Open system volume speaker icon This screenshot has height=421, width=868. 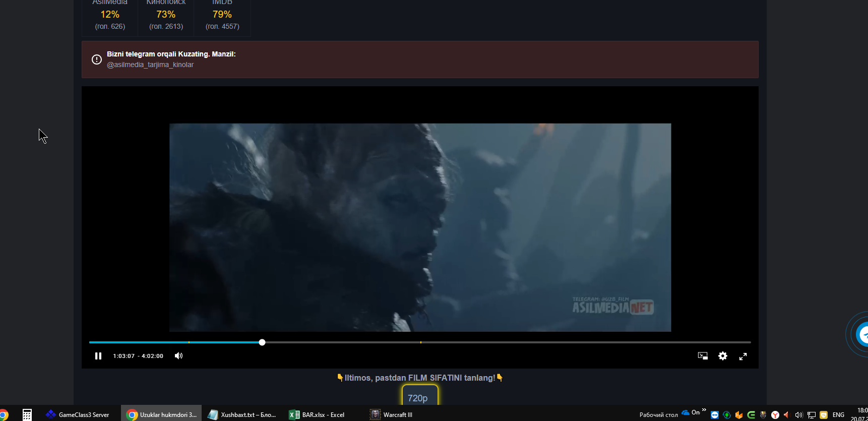tap(799, 415)
